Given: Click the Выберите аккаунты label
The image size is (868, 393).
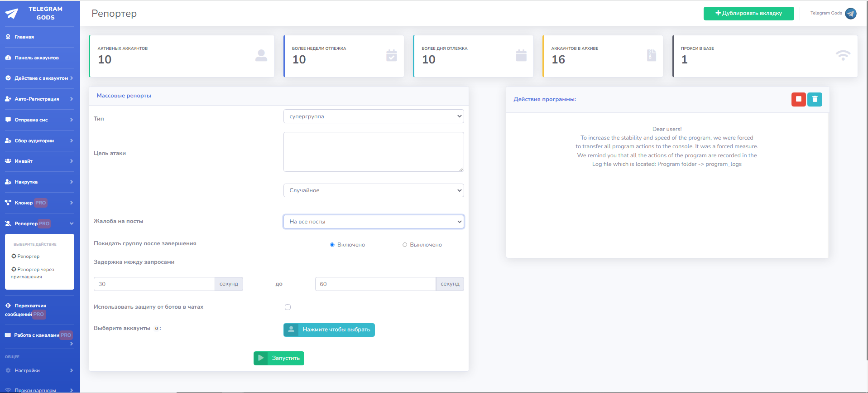Looking at the screenshot, I should [x=122, y=328].
